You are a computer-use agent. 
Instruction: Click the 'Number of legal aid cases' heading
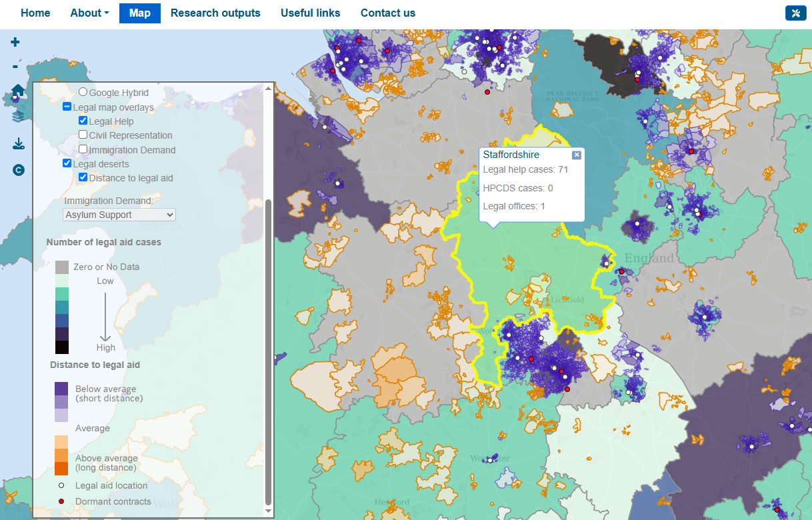coord(103,242)
